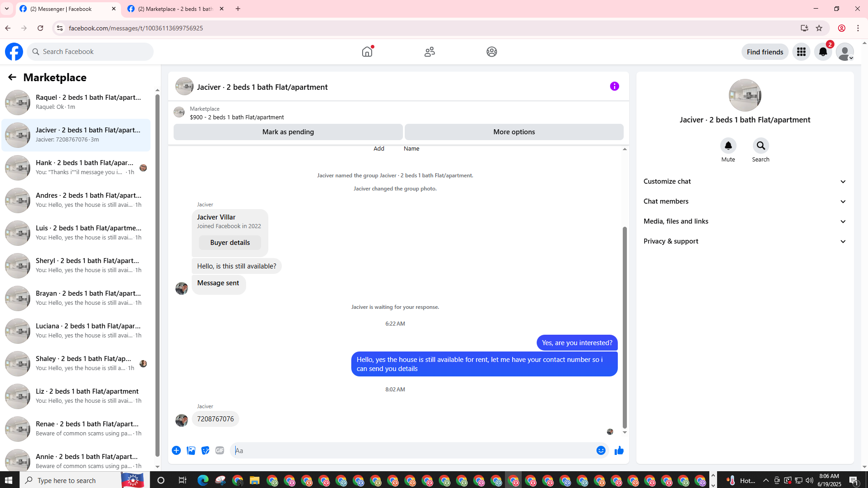Expand the Customize chat section
Viewport: 868px width, 488px height.
(745, 181)
